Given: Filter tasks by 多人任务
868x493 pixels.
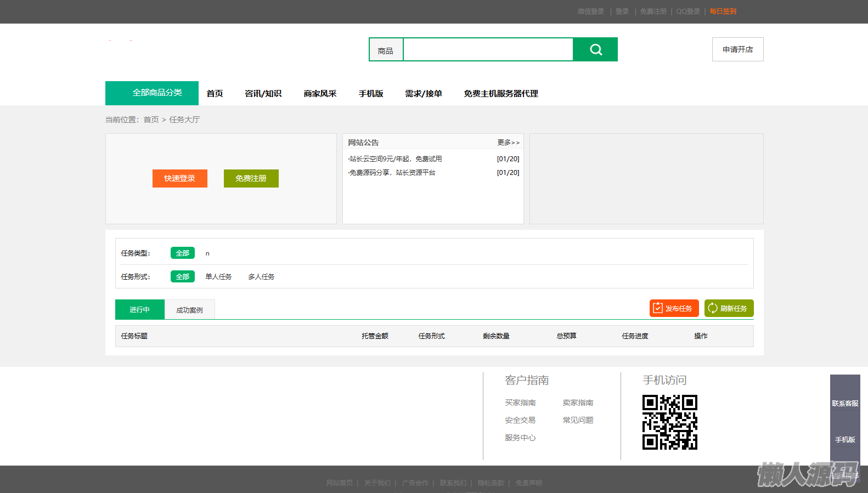Looking at the screenshot, I should (261, 277).
